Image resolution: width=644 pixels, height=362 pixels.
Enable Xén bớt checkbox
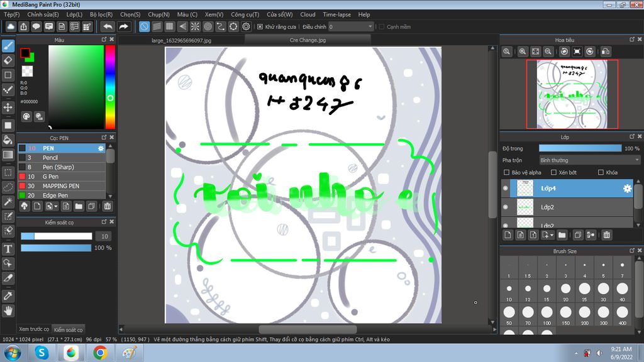[x=553, y=172]
